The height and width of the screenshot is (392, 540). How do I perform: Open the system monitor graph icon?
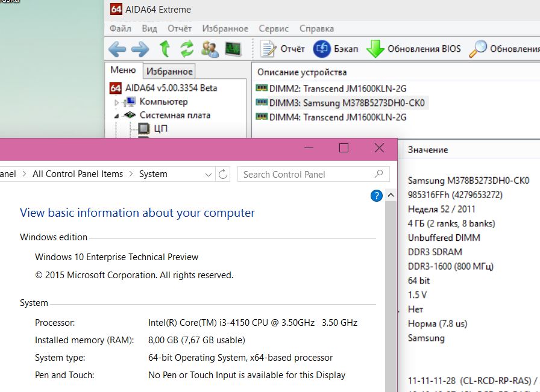[233, 49]
